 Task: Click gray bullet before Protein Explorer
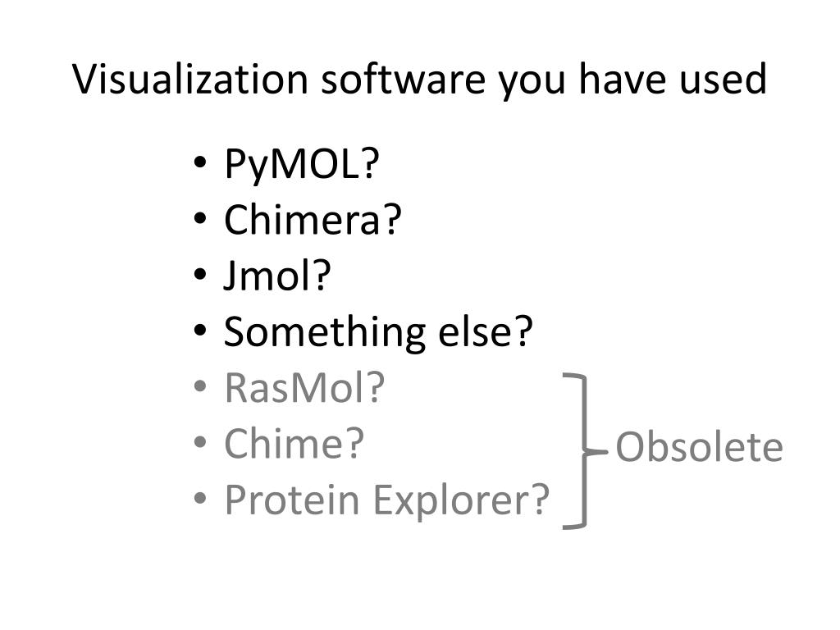200,498
